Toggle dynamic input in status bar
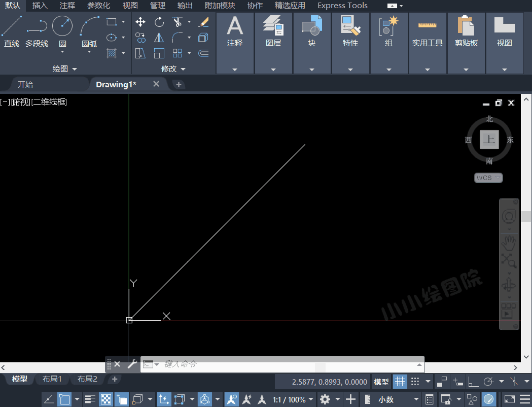This screenshot has width=532, height=407. tap(457, 382)
